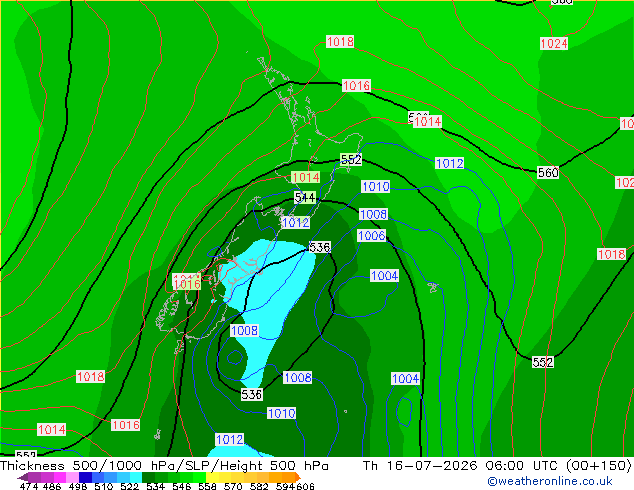Screen dimensions: 634x490
Task: Click the 498 value in the legend
Action: [77, 486]
